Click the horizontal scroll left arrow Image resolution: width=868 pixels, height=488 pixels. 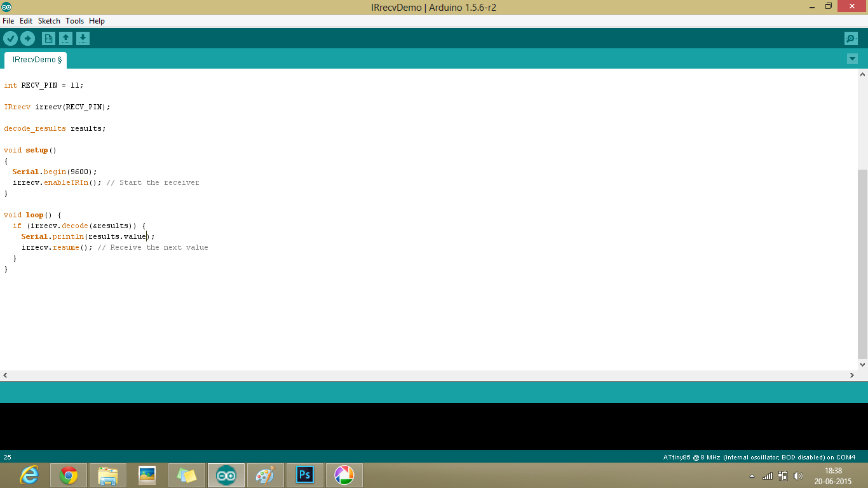coord(5,376)
